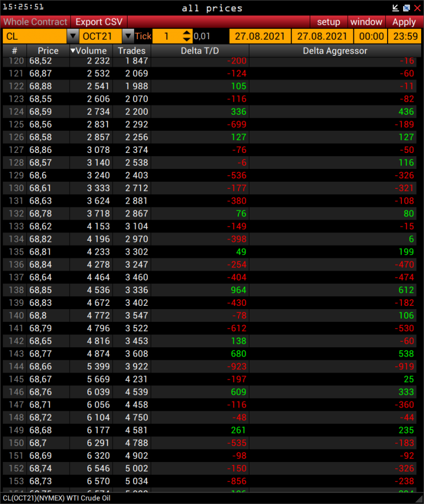Click the start time field 00:00
The image size is (424, 504).
371,36
